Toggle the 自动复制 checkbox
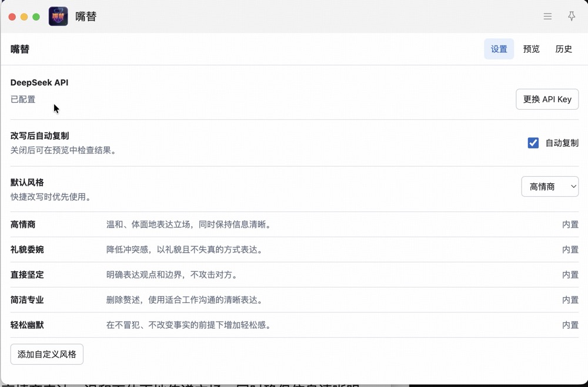 (x=533, y=143)
